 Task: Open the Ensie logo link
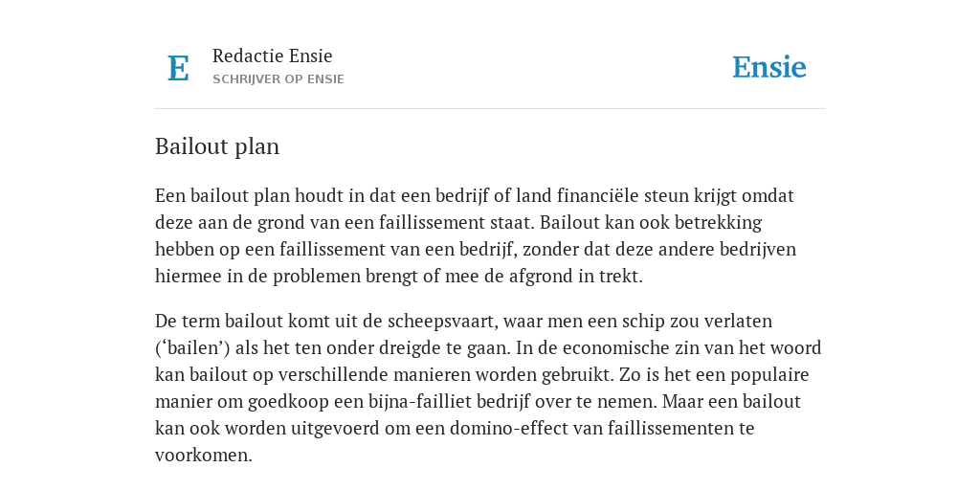768,68
